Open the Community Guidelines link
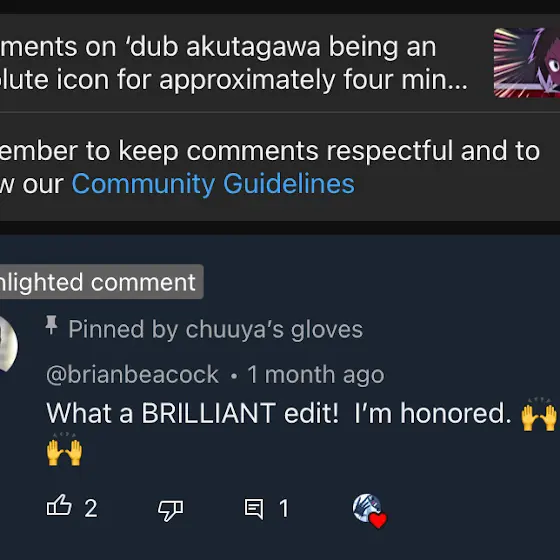This screenshot has width=560, height=560. pyautogui.click(x=213, y=184)
